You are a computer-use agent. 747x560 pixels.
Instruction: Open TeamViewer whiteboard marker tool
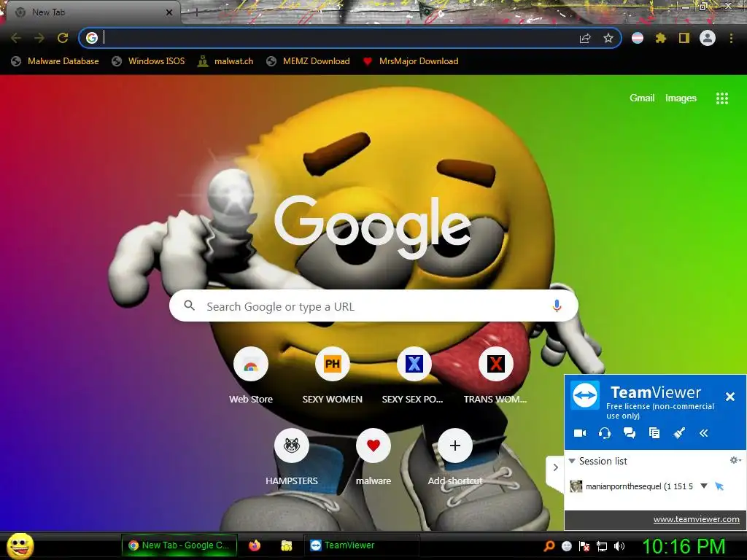coord(679,433)
